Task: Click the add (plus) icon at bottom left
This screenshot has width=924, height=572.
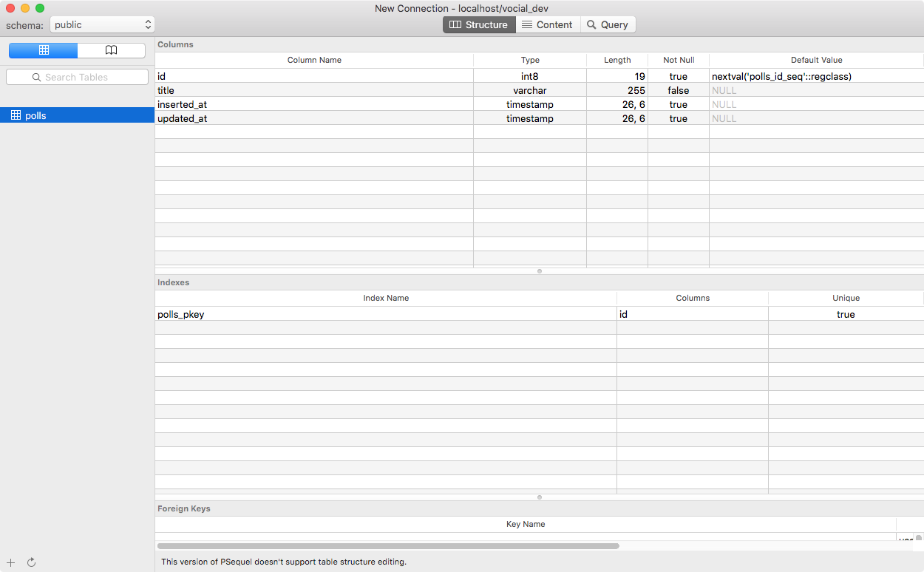Action: 10,562
